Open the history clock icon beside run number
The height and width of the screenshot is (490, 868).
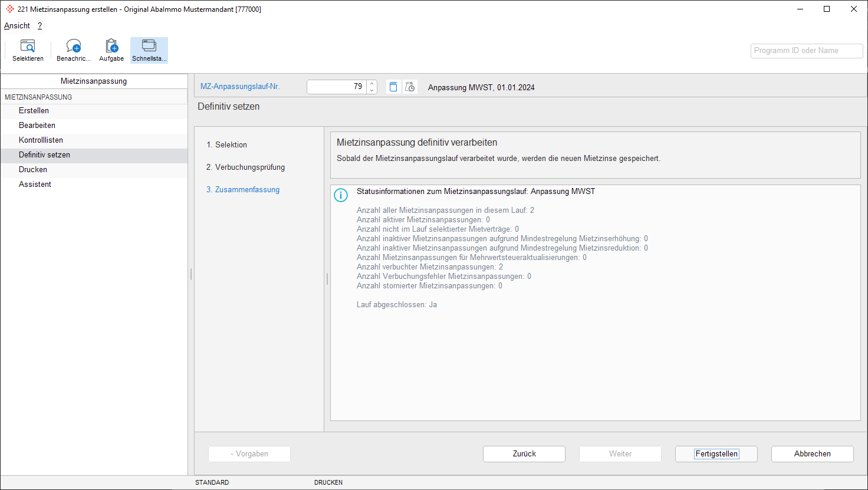pyautogui.click(x=410, y=87)
